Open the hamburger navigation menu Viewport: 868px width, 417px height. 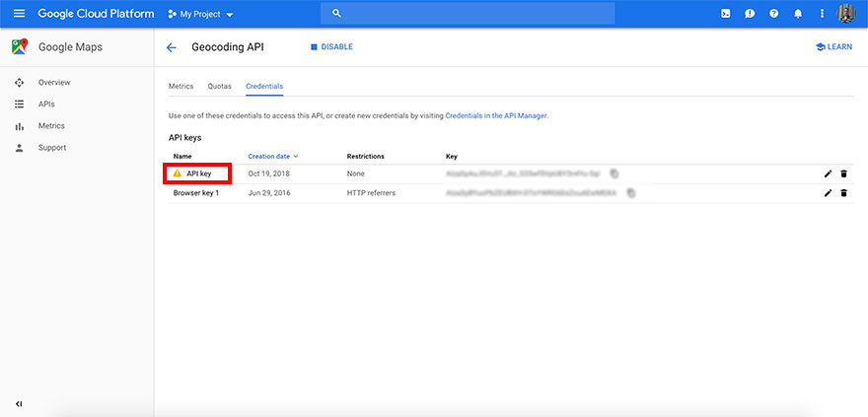(19, 14)
